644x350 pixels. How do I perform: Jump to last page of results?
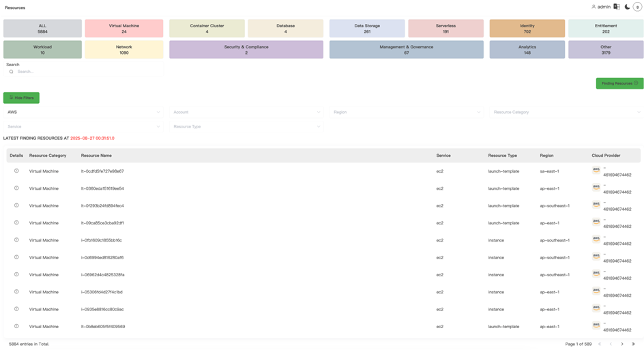point(633,344)
